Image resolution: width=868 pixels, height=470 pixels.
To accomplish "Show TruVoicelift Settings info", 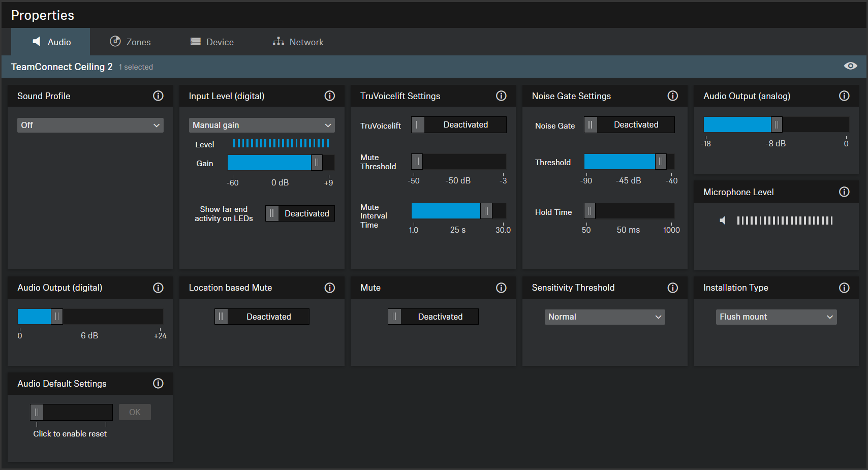I will click(501, 96).
